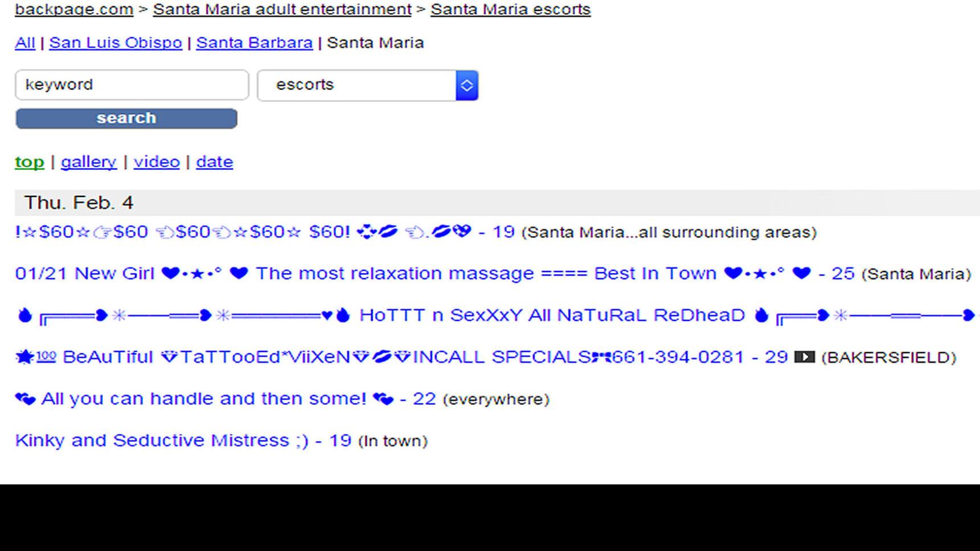Click the (BAKERSFIELD) location text
The width and height of the screenshot is (980, 551).
(888, 357)
